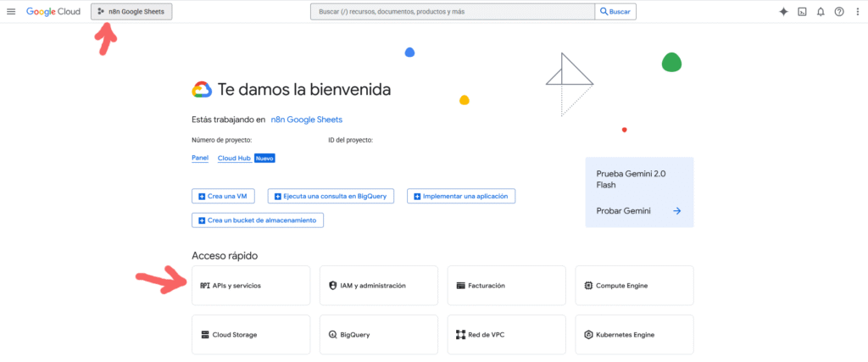
Task: Click the Kubernetes Engine hexagon icon
Action: click(x=588, y=335)
